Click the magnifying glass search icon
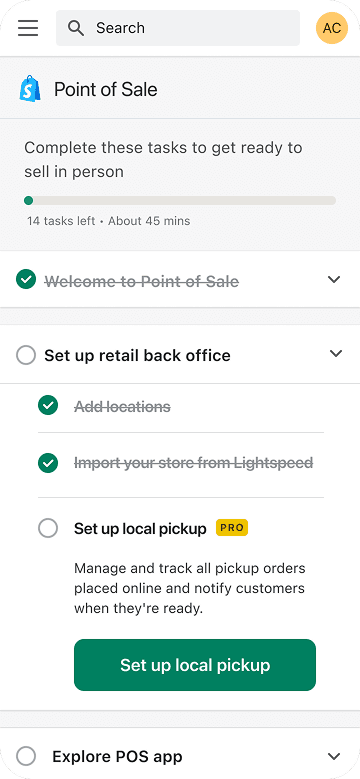The height and width of the screenshot is (779, 360). (x=75, y=28)
